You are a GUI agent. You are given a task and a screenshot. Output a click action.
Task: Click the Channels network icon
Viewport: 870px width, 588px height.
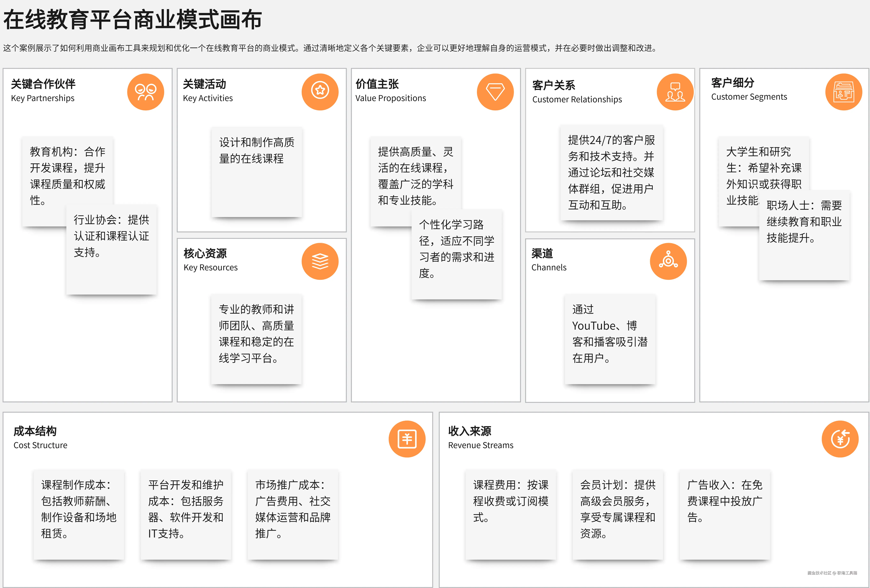pyautogui.click(x=668, y=261)
